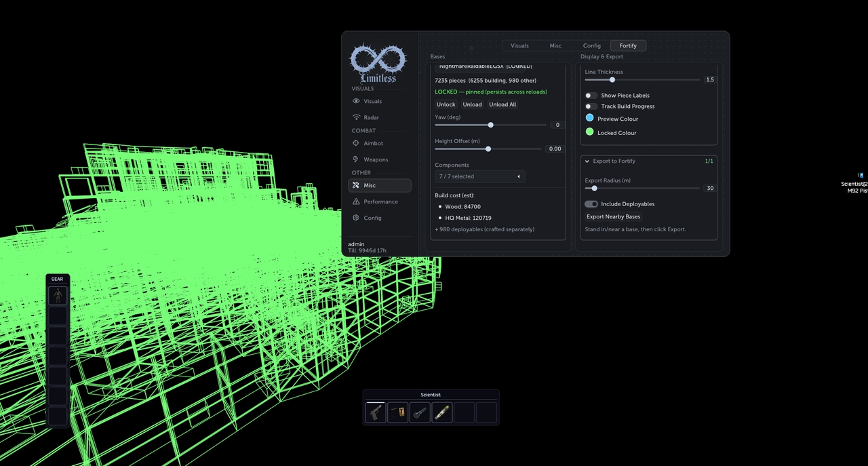Select the Fortify top tab
The width and height of the screenshot is (868, 466).
point(628,45)
